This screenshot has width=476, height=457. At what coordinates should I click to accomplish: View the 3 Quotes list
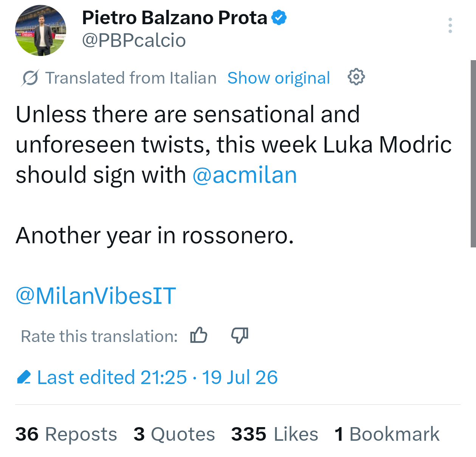tap(174, 434)
